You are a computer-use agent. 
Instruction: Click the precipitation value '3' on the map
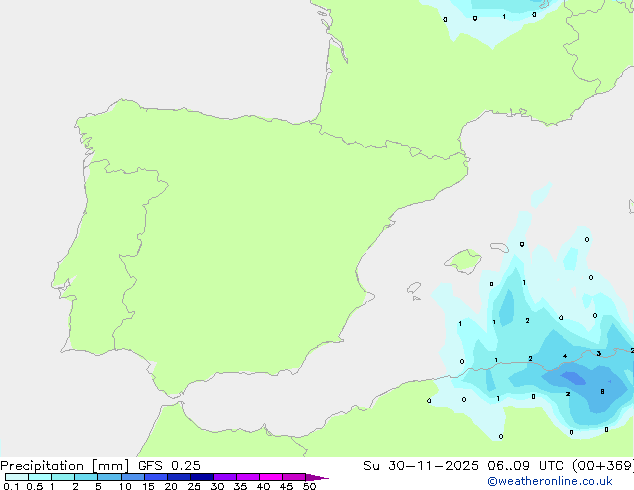point(599,353)
